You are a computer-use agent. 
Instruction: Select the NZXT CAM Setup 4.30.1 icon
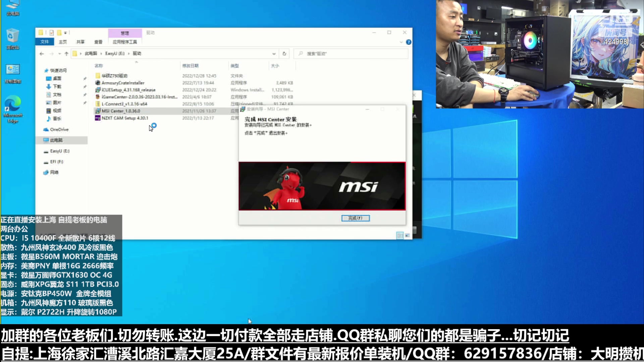pos(98,118)
